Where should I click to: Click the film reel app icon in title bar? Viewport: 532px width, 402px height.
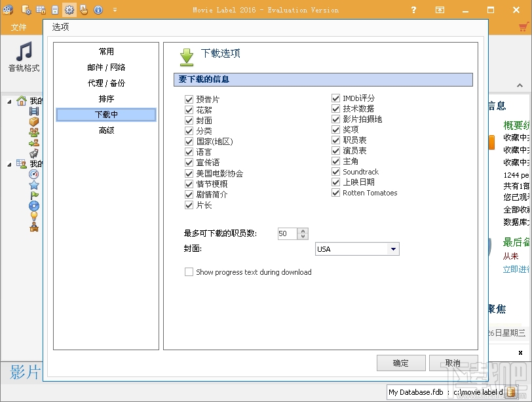pyautogui.click(x=8, y=10)
